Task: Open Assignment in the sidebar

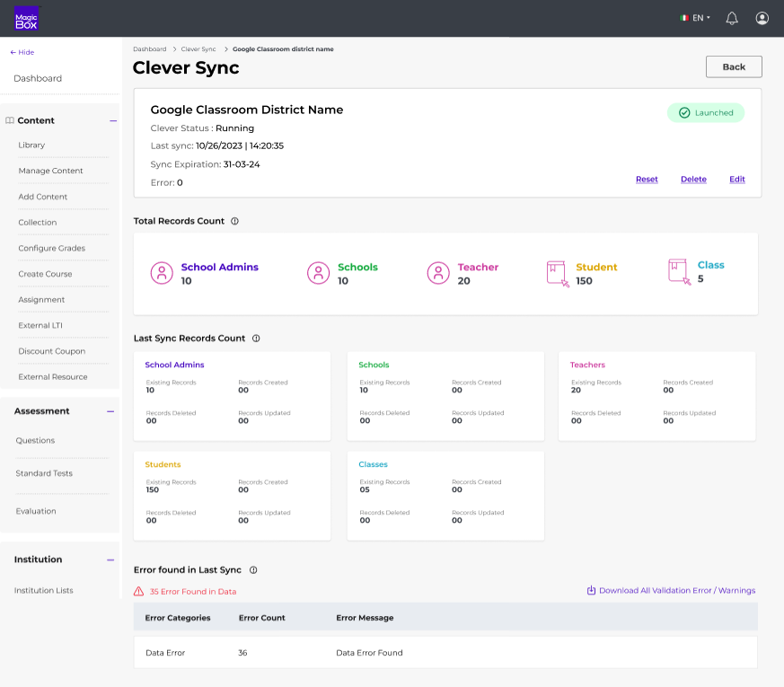Action: tap(41, 300)
